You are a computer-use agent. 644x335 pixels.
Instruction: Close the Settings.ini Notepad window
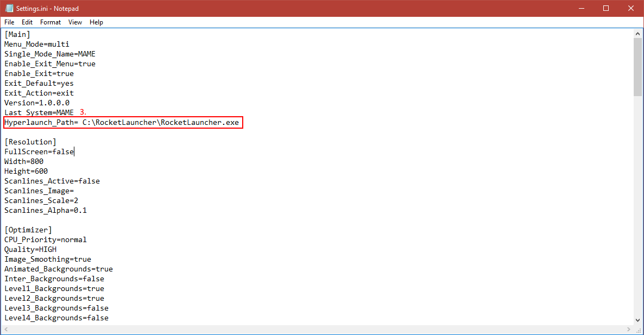[x=631, y=8]
